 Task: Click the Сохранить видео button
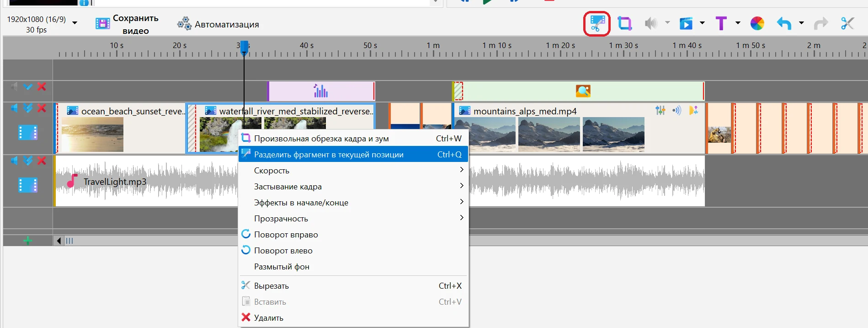(127, 24)
